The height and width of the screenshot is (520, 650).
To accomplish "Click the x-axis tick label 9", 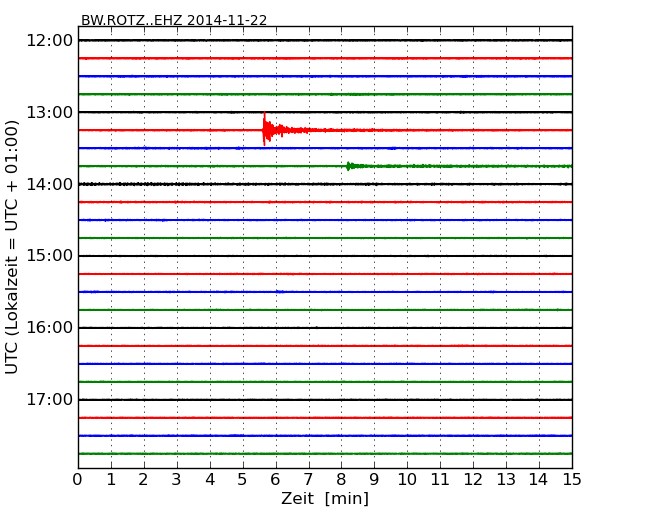I will point(374,480).
